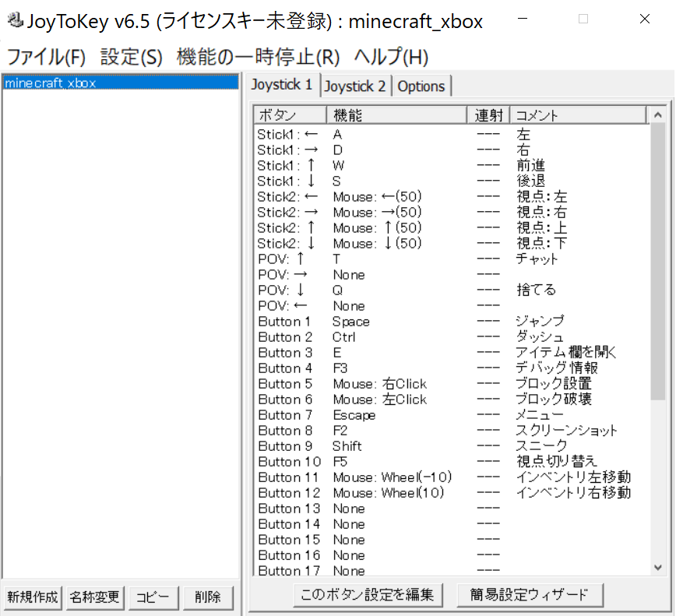Screen dimensions: 676x616
Task: Click the スクリーンショット comment cell
Action: point(566,431)
